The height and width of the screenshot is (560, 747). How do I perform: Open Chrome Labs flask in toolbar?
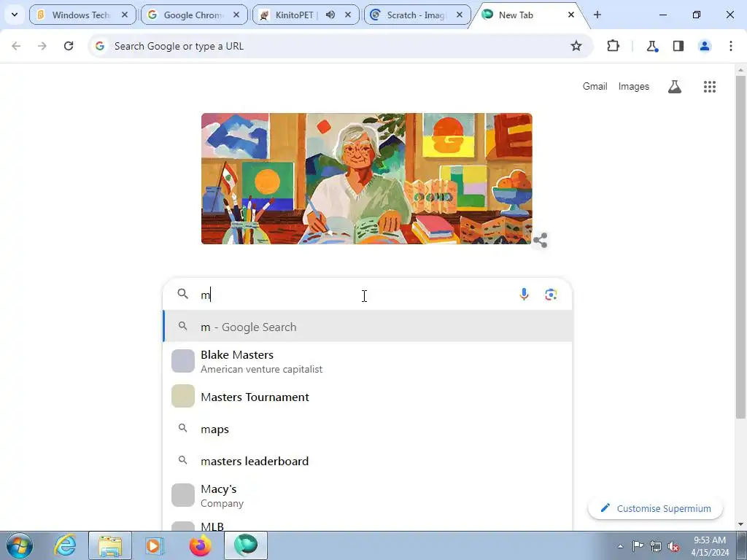(x=652, y=46)
